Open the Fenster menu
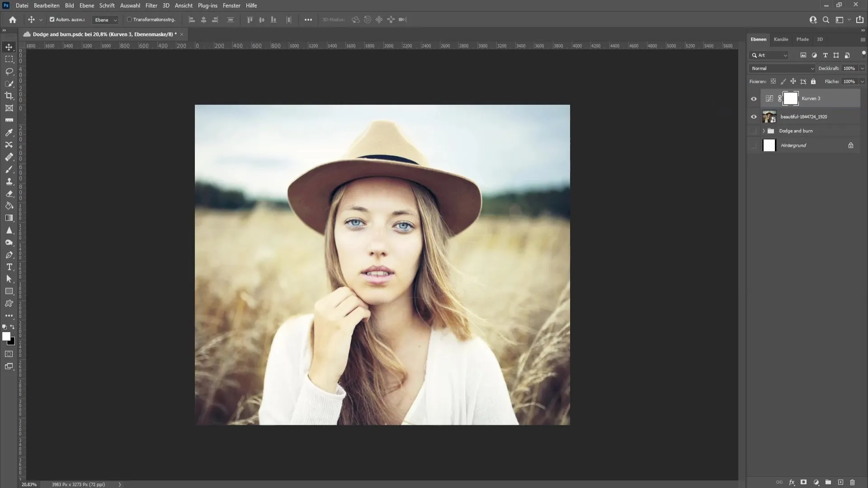Image resolution: width=868 pixels, height=488 pixels. (231, 5)
